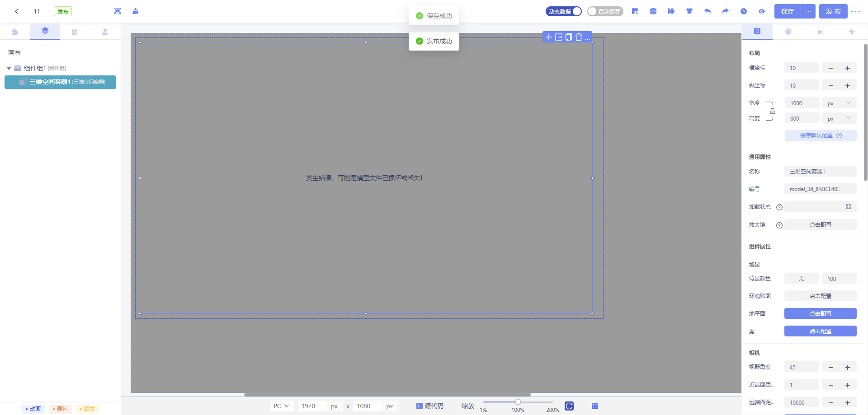Click the t-shirt theme icon
This screenshot has height=415, width=868.
click(x=689, y=11)
